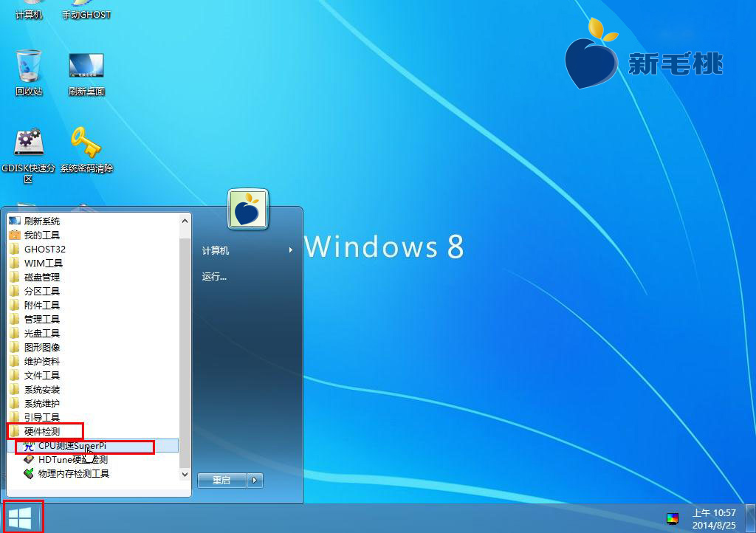Expand the arrow next to 重启
The width and height of the screenshot is (756, 533).
(255, 480)
